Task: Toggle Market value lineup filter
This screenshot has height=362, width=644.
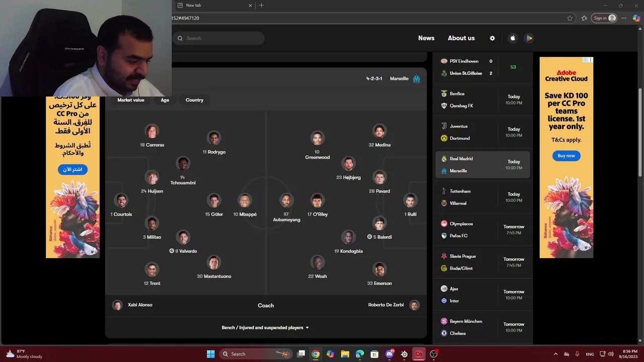Action: click(131, 100)
